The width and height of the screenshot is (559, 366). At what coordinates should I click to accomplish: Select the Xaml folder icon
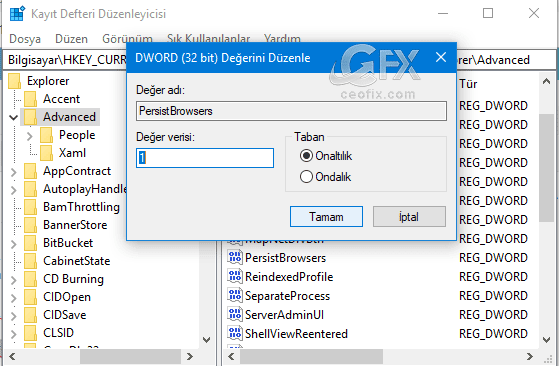tap(46, 153)
